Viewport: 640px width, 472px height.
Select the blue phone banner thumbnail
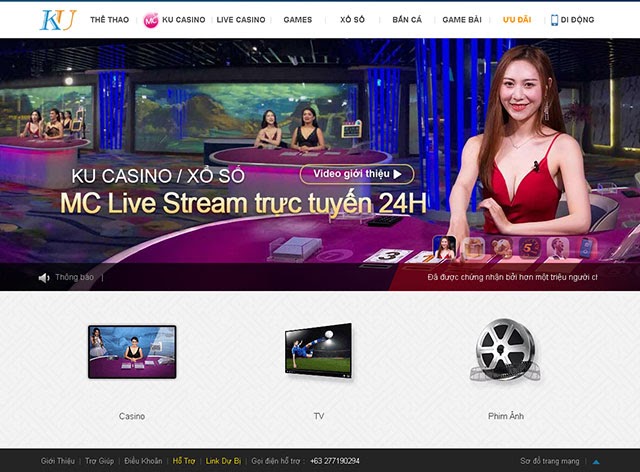point(586,248)
